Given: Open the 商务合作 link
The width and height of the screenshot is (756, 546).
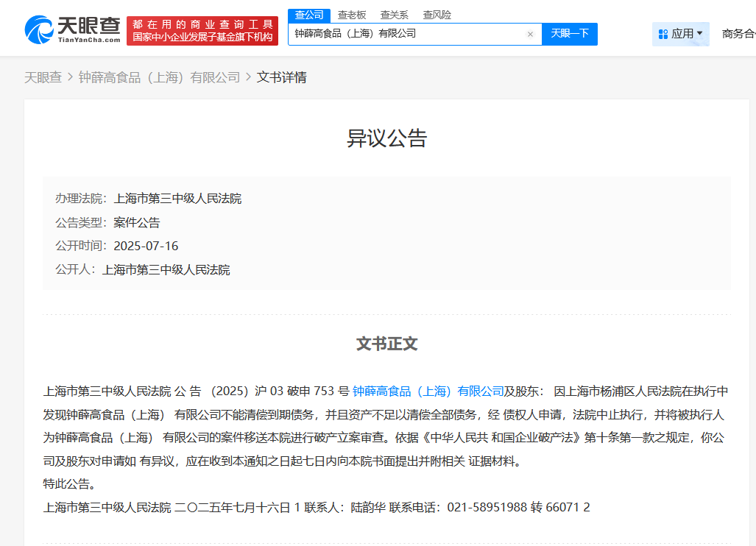Looking at the screenshot, I should 738,34.
